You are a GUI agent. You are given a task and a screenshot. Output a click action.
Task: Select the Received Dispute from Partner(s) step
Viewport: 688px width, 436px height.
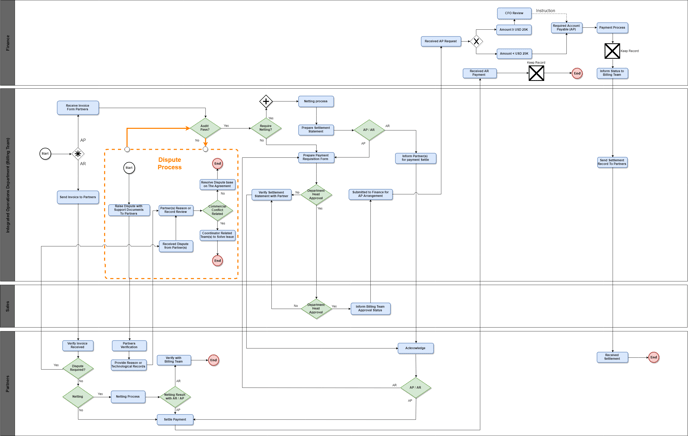pos(176,246)
